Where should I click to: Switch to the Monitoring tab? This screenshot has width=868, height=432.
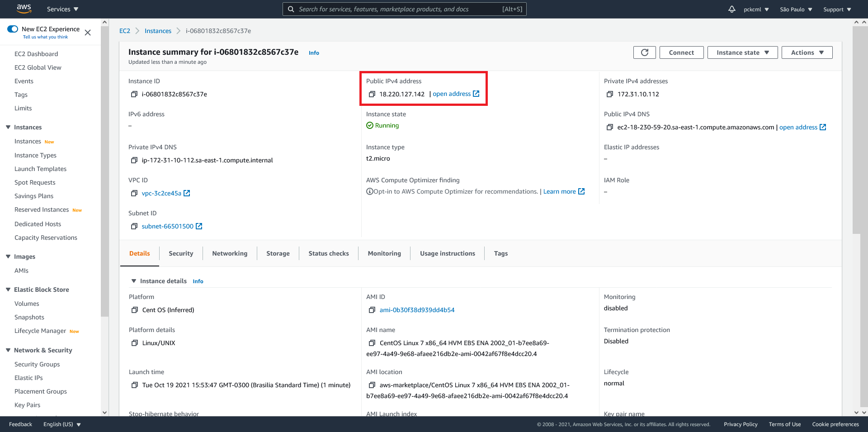click(x=384, y=253)
